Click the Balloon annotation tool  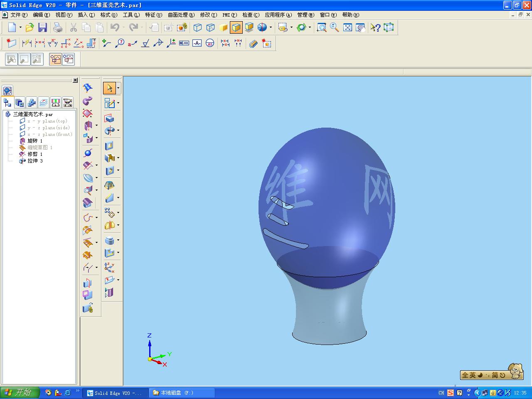(120, 43)
